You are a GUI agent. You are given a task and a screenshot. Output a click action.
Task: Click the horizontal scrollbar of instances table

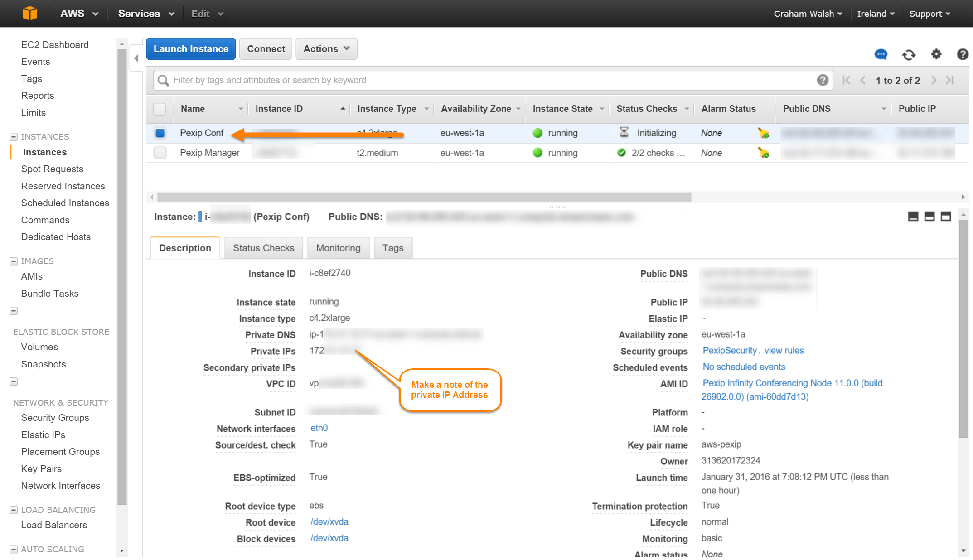pos(424,197)
